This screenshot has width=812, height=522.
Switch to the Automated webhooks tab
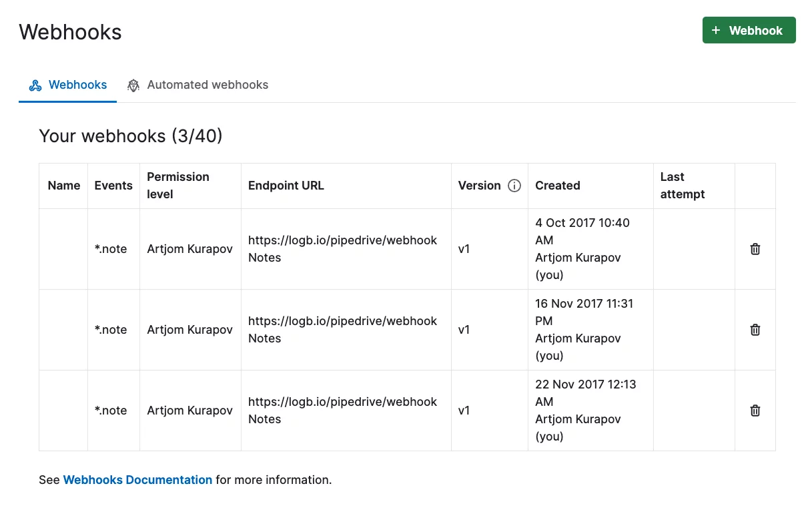(197, 85)
